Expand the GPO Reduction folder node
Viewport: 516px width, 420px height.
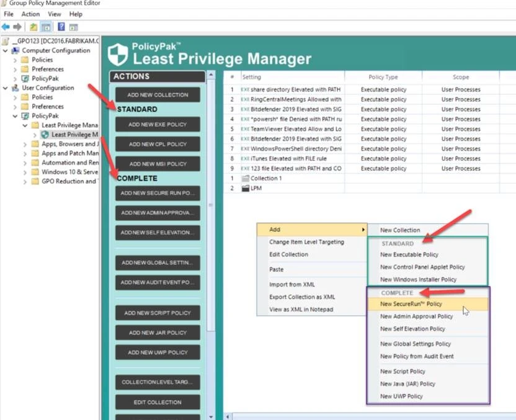point(25,181)
